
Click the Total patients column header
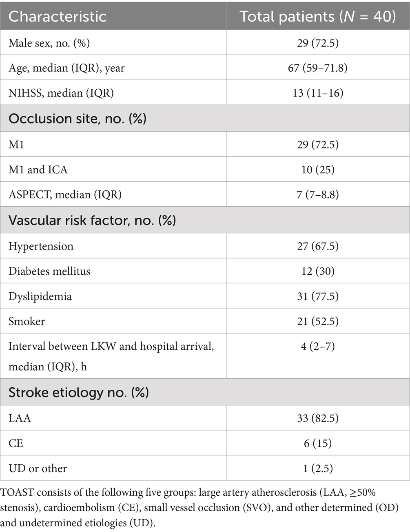coord(317,16)
